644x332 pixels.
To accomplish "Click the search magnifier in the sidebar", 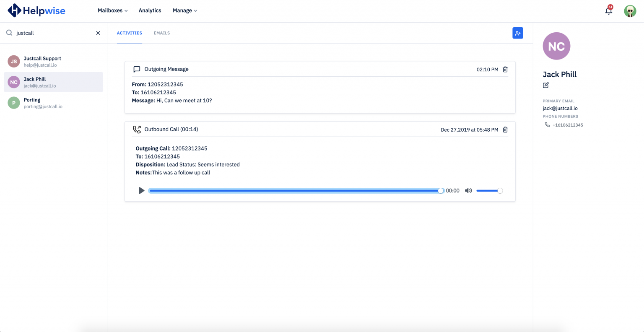I will click(8, 32).
